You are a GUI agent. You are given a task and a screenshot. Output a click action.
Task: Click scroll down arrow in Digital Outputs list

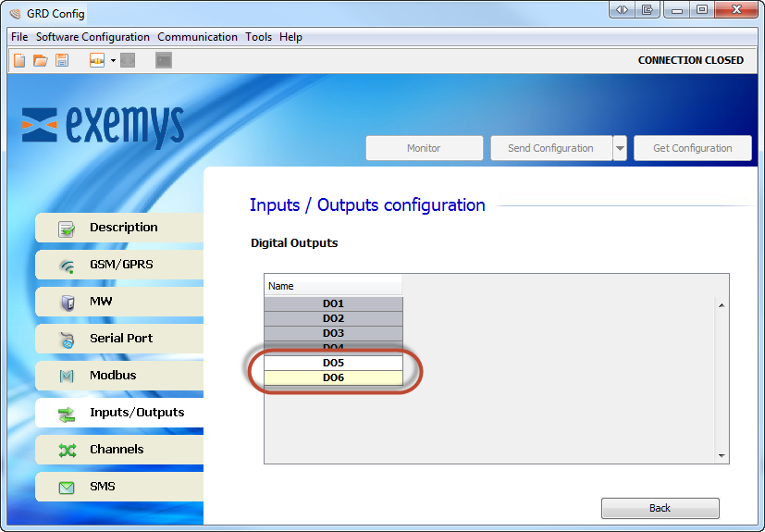pyautogui.click(x=721, y=455)
